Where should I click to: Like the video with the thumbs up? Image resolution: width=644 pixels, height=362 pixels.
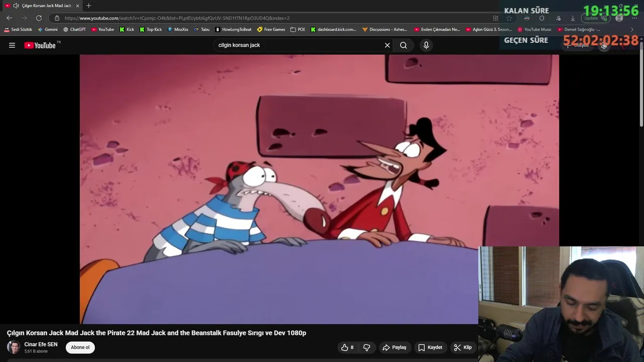coord(347,347)
